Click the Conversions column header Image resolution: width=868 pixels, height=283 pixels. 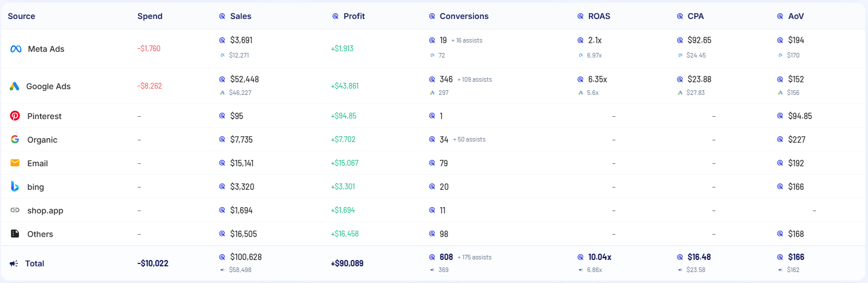click(464, 16)
